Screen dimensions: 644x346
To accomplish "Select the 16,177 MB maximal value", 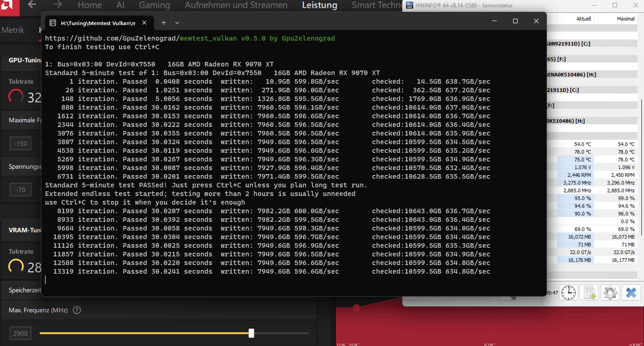I will point(623,260).
